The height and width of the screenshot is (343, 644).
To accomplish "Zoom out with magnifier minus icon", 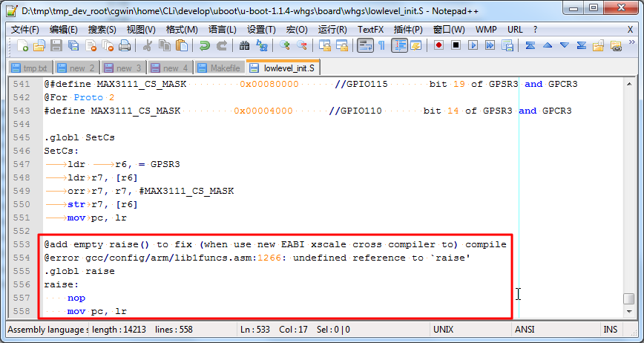I will coord(301,45).
